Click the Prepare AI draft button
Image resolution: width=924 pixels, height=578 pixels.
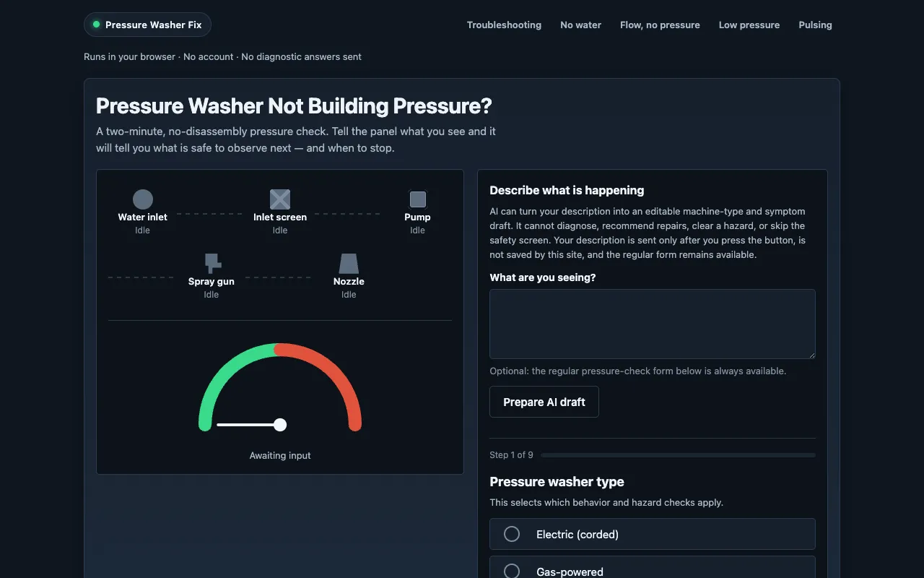(544, 402)
